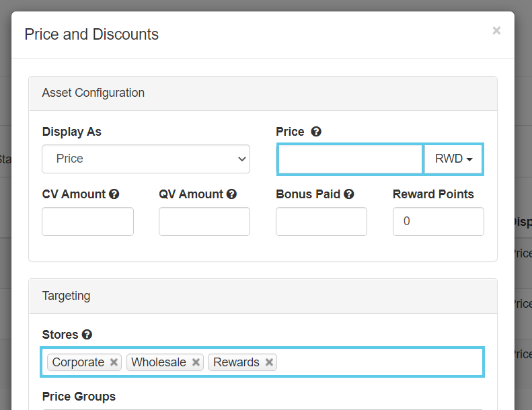
Task: Click the Bonus Paid help icon
Action: (x=348, y=194)
